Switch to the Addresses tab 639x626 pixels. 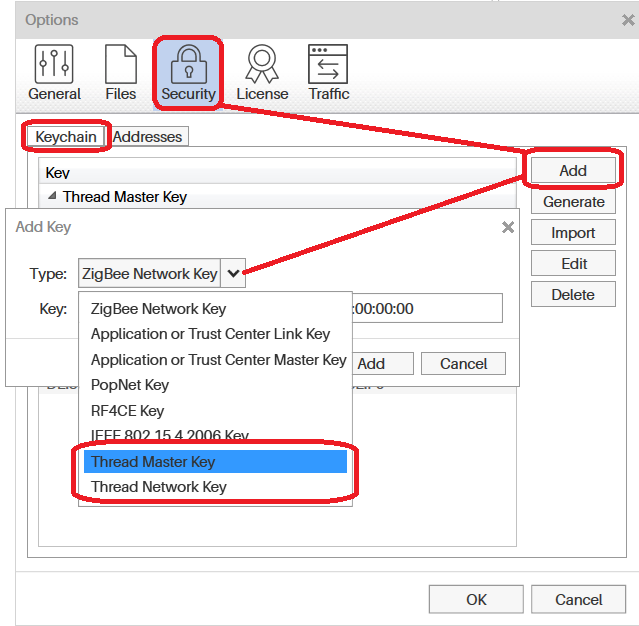tap(147, 137)
